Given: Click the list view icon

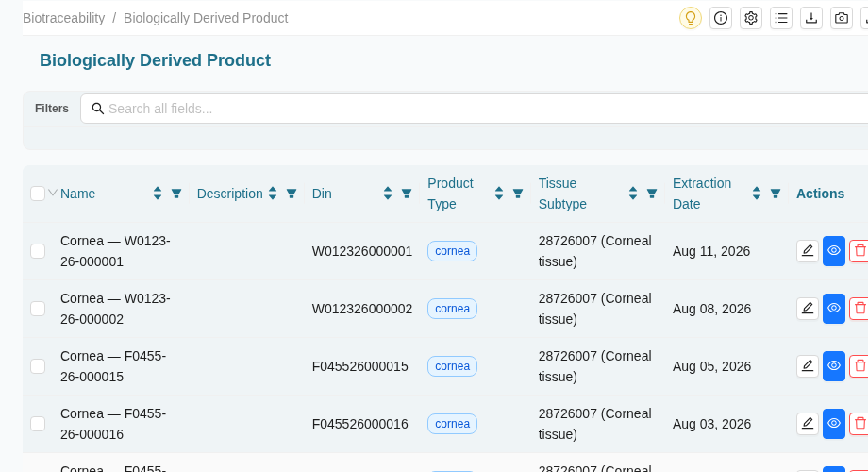Looking at the screenshot, I should tap(781, 18).
